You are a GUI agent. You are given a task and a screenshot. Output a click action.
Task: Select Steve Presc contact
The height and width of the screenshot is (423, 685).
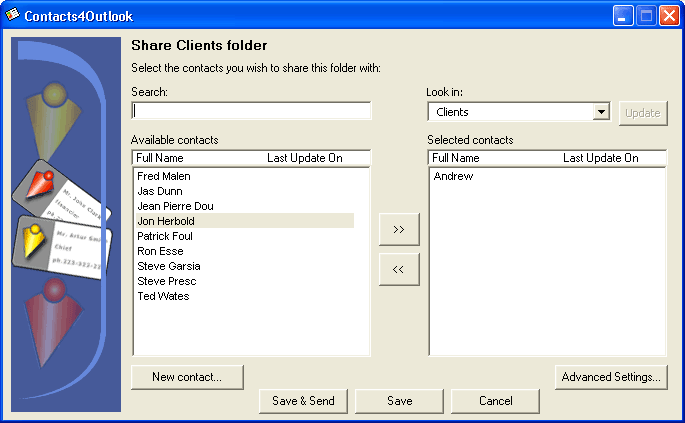166,281
